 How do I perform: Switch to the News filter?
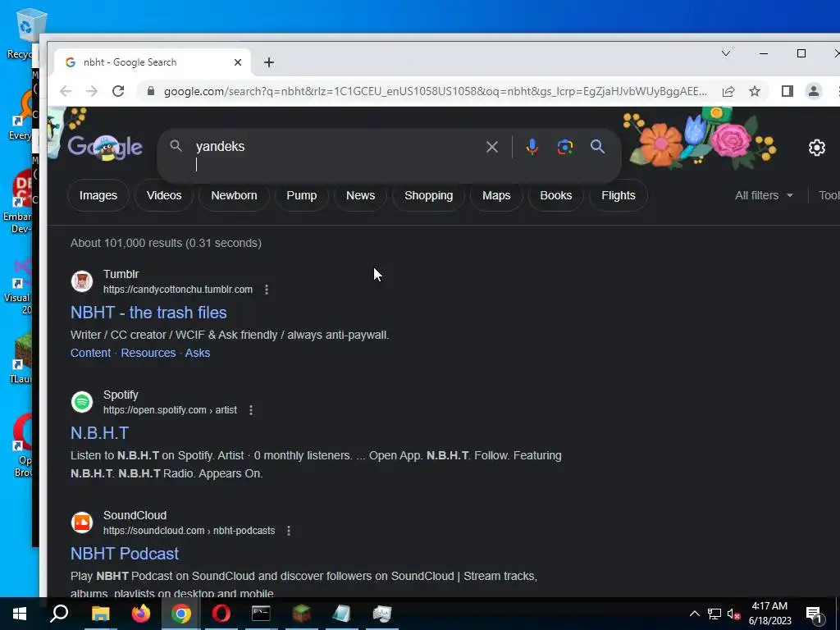click(x=361, y=195)
